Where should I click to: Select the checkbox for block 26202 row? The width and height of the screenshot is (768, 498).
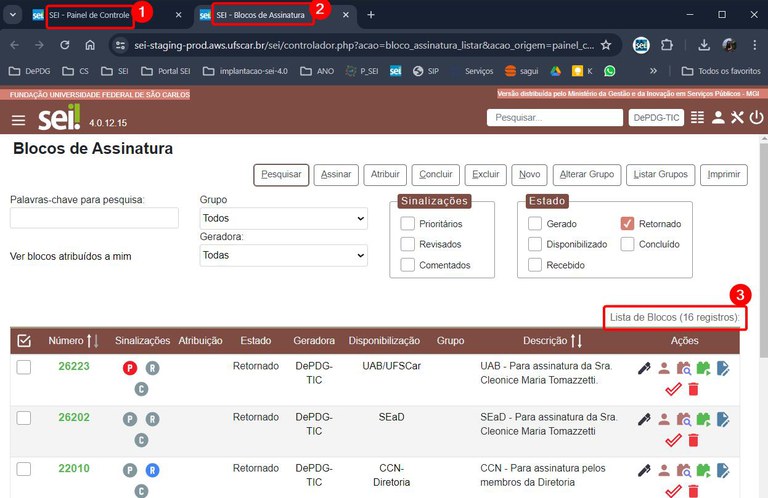click(24, 418)
